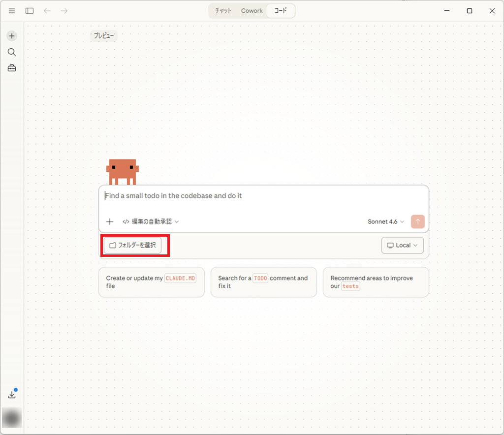Click the download update icon
This screenshot has width=504, height=435.
12,395
